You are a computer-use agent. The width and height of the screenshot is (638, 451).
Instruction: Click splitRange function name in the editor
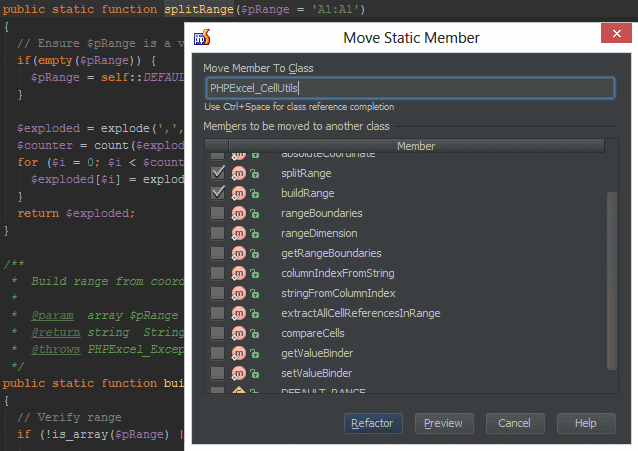point(199,9)
